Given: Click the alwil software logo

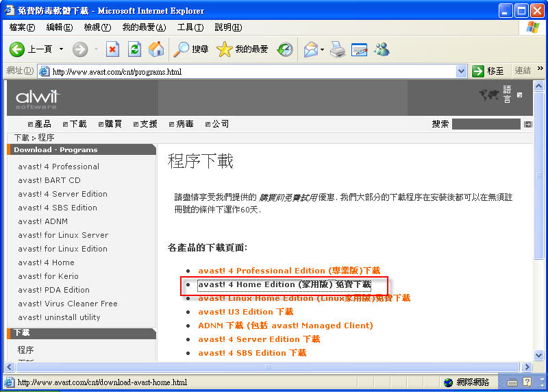Looking at the screenshot, I should [38, 99].
